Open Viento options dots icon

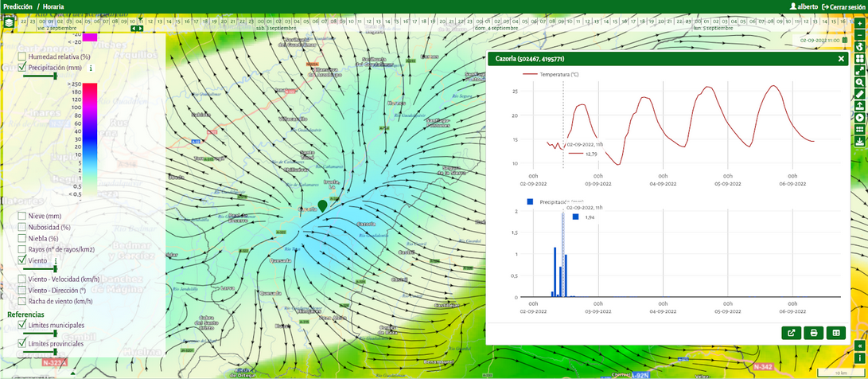click(x=56, y=260)
